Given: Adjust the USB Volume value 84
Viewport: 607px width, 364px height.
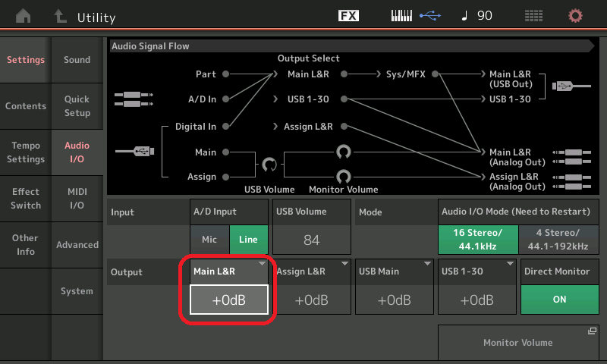Looking at the screenshot, I should pos(311,240).
